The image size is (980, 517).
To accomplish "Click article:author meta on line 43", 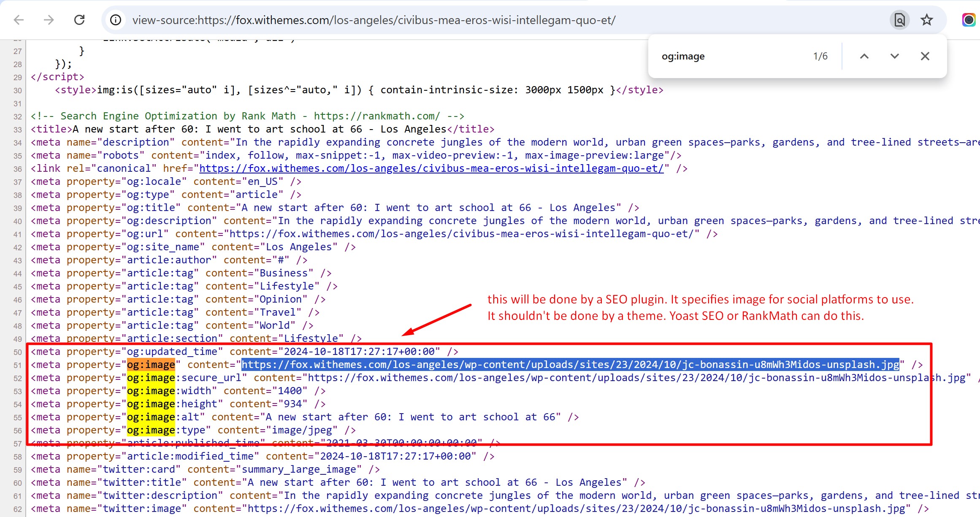I will [169, 260].
